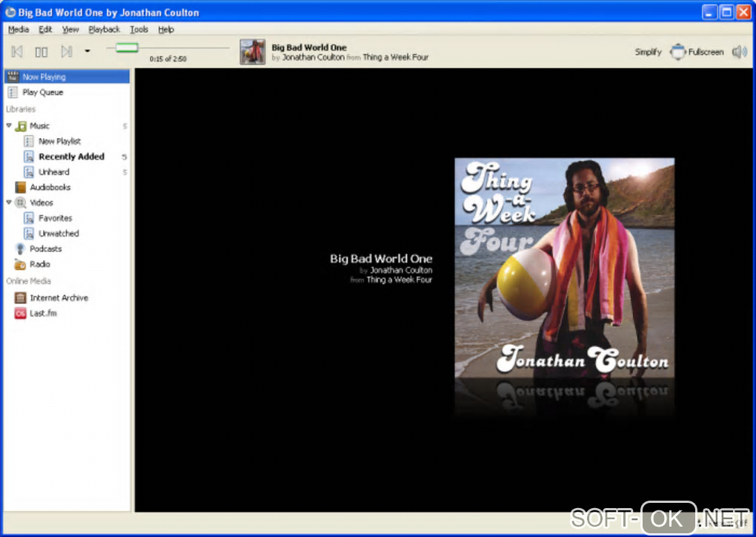Click the Favorites playlist icon
756x537 pixels.
(x=29, y=218)
